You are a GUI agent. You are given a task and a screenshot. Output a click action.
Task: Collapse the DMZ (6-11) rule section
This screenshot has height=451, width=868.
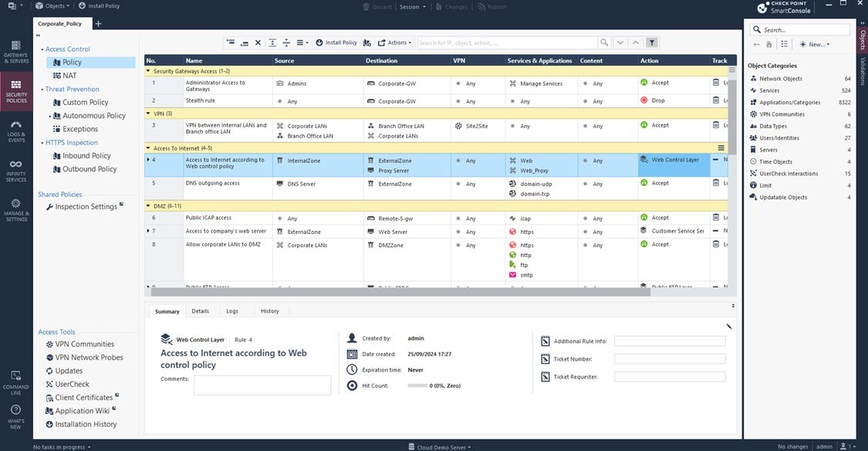[x=148, y=206]
